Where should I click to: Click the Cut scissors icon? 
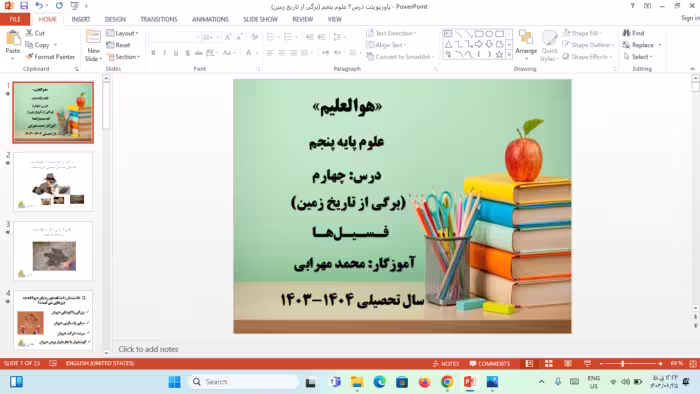(x=29, y=33)
